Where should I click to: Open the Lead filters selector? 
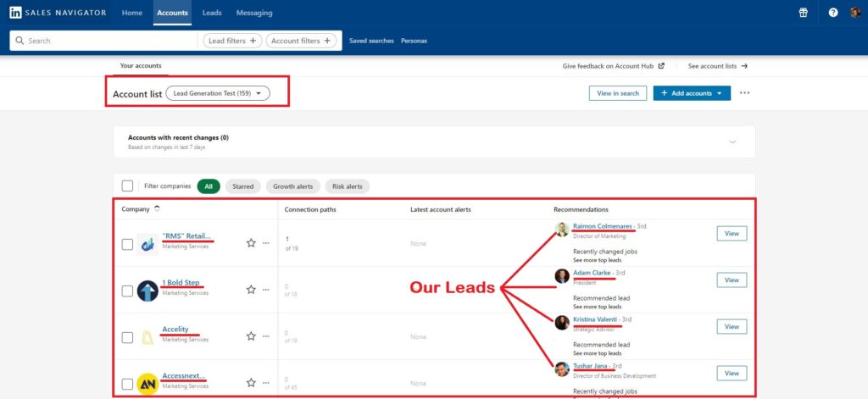(x=232, y=41)
